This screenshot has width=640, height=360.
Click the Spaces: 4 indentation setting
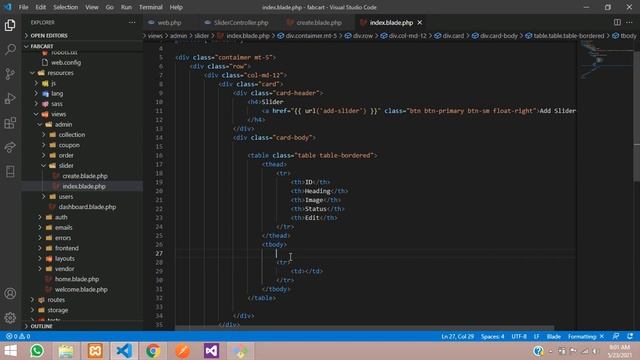(492, 336)
